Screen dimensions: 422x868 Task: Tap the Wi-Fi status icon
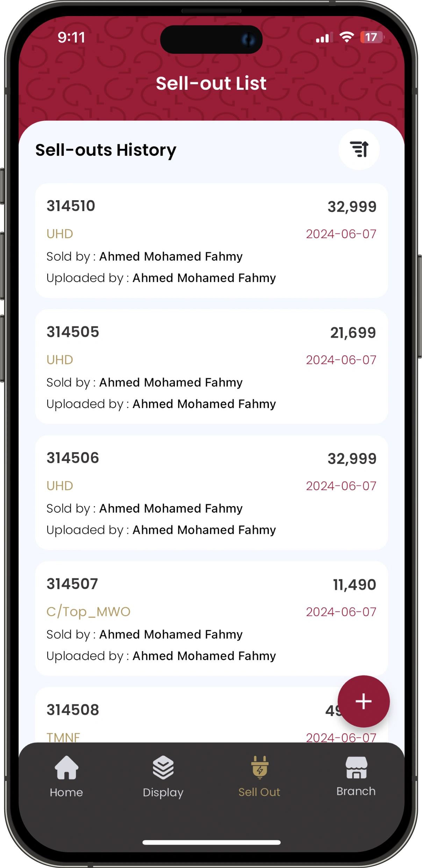(x=347, y=37)
